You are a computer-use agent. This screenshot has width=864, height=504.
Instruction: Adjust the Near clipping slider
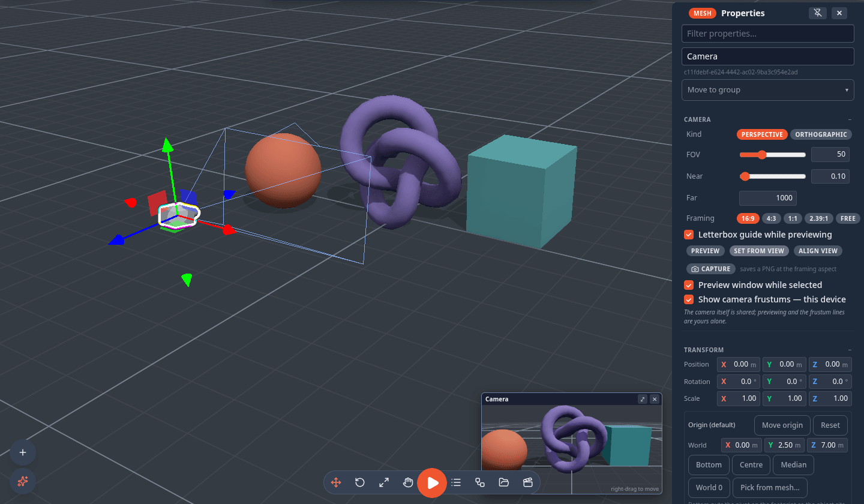773,176
